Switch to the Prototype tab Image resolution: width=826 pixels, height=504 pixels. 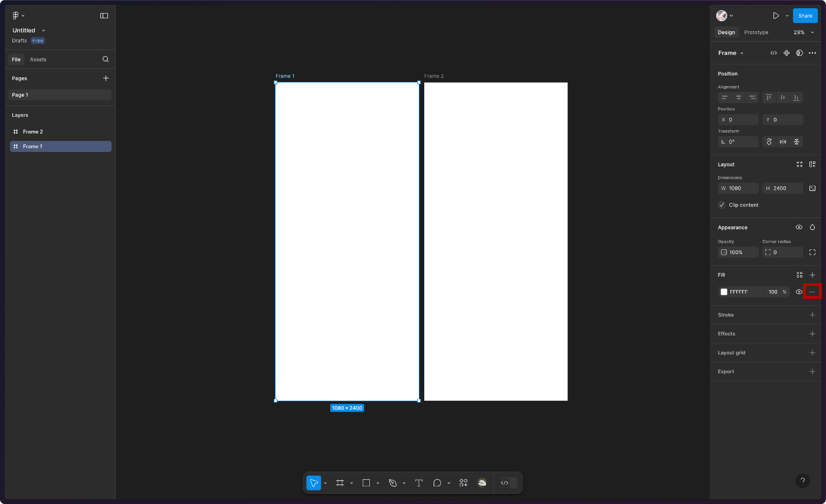tap(756, 32)
